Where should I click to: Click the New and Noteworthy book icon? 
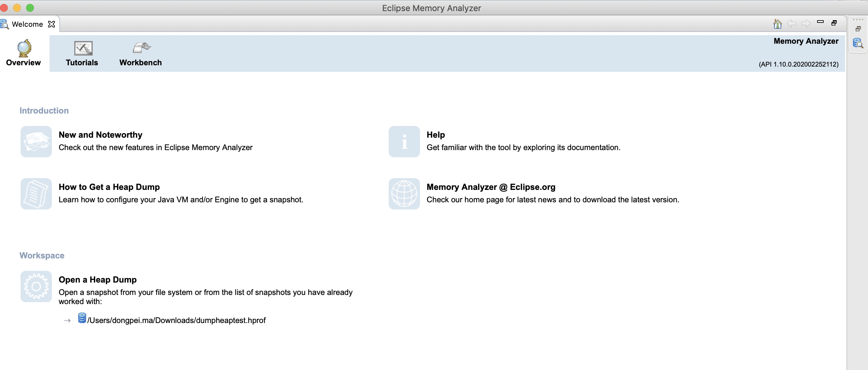tap(36, 141)
